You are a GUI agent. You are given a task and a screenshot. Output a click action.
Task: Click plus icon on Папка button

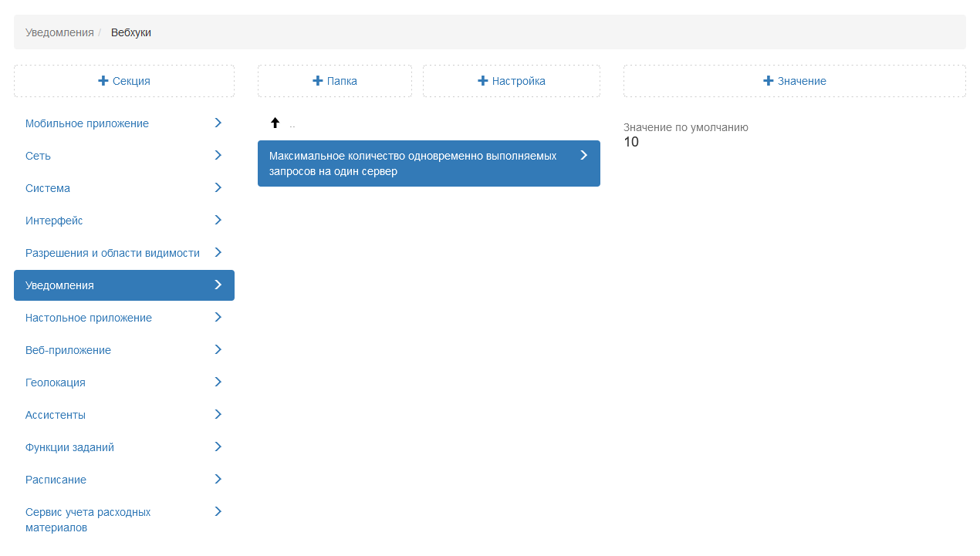(317, 81)
